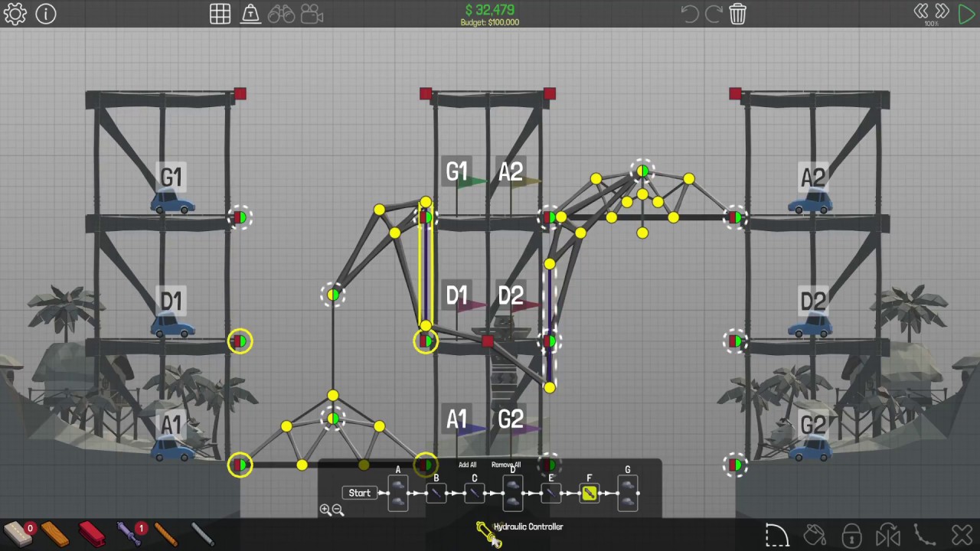Click the D2 car on right tower
980x551 pixels.
point(812,327)
